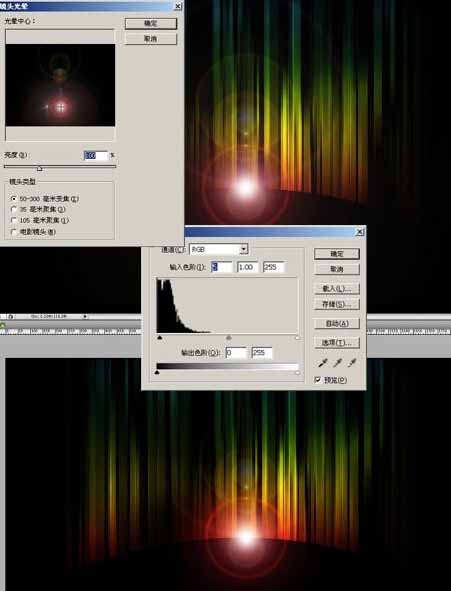Open the status bar info arrow menu
This screenshot has height=591, width=451.
click(85, 317)
